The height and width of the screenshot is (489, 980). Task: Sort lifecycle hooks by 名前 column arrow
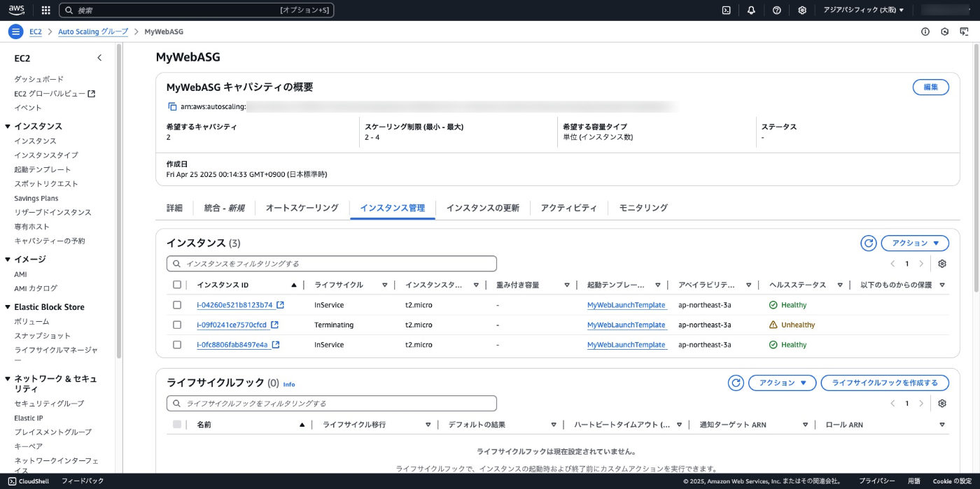[302, 425]
